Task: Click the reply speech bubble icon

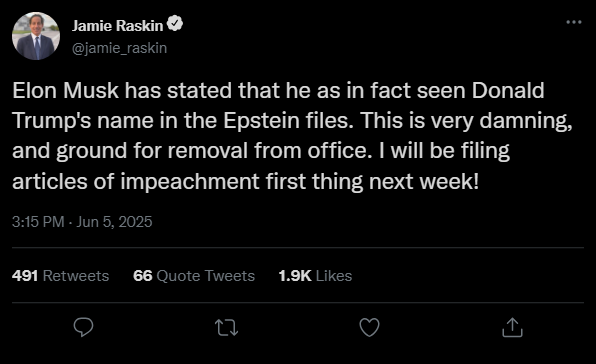Action: (x=83, y=327)
